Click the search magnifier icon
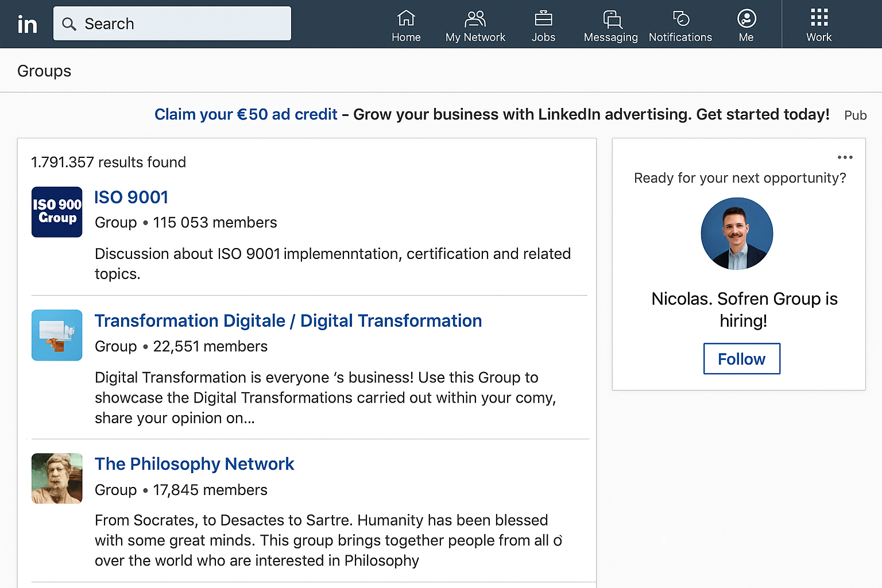This screenshot has height=588, width=882. [x=69, y=24]
